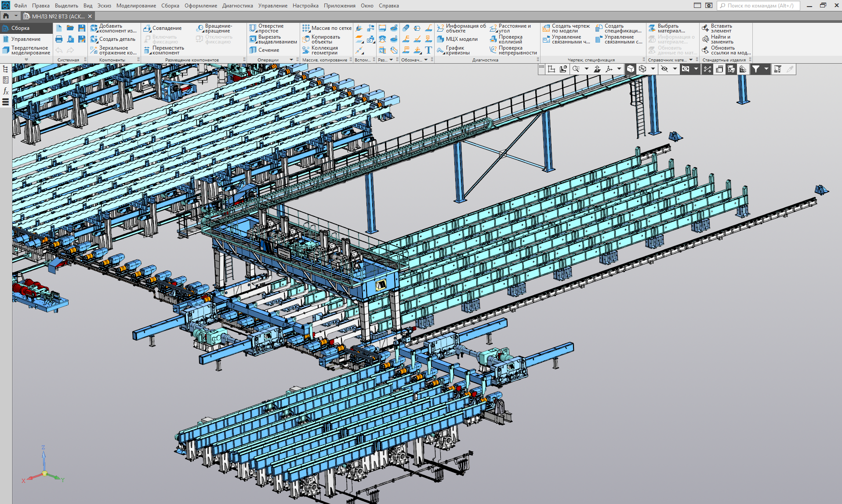This screenshot has width=842, height=504.
Task: Expand Справочник материалов panel dropdown
Action: click(691, 60)
